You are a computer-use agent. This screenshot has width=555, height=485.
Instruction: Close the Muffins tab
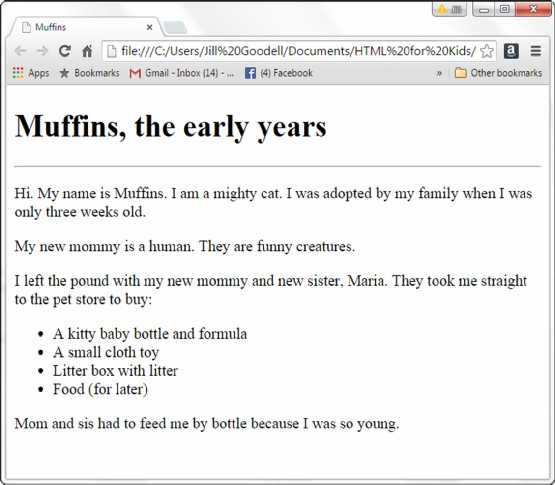pyautogui.click(x=149, y=27)
